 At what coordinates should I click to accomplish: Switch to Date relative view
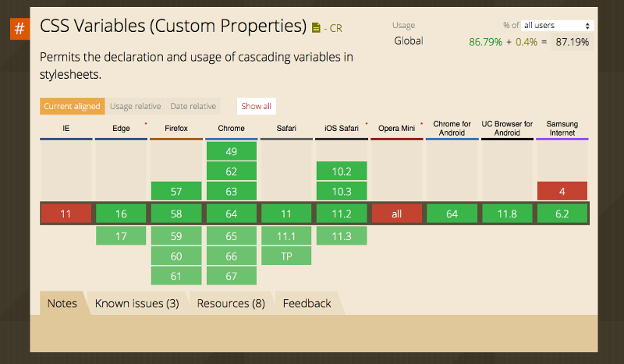coord(193,106)
